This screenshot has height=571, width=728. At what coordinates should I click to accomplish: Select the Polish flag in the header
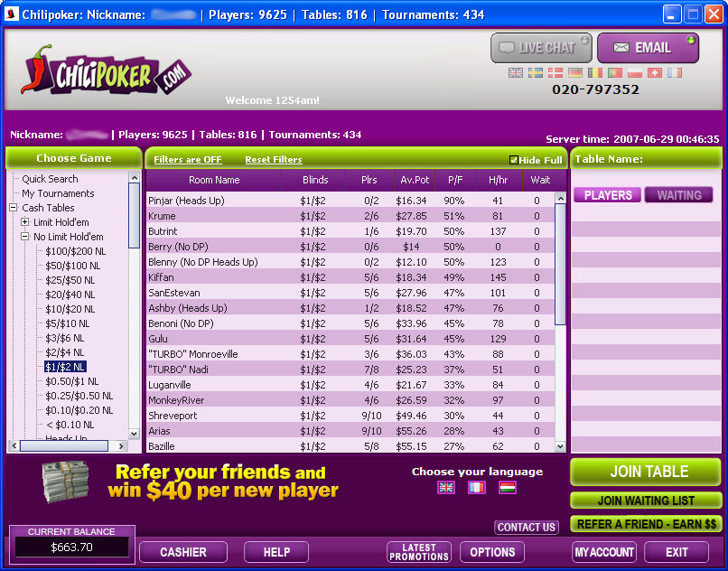coord(635,73)
